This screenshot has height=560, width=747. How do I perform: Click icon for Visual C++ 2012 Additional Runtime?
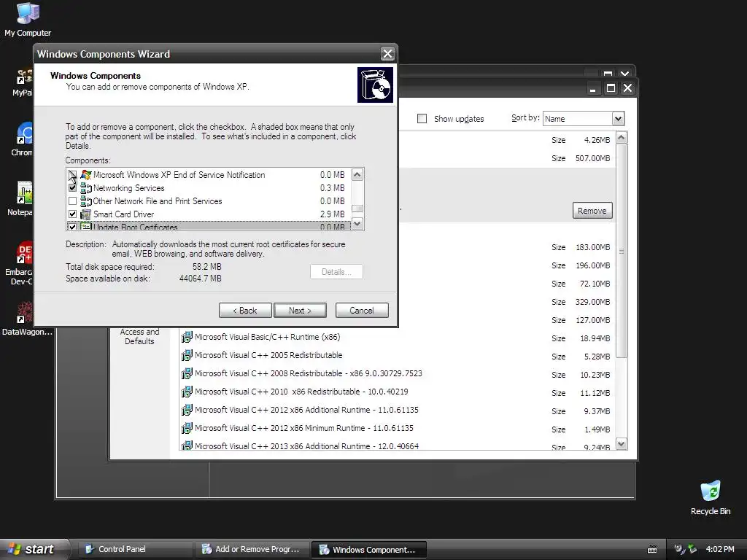pyautogui.click(x=187, y=410)
